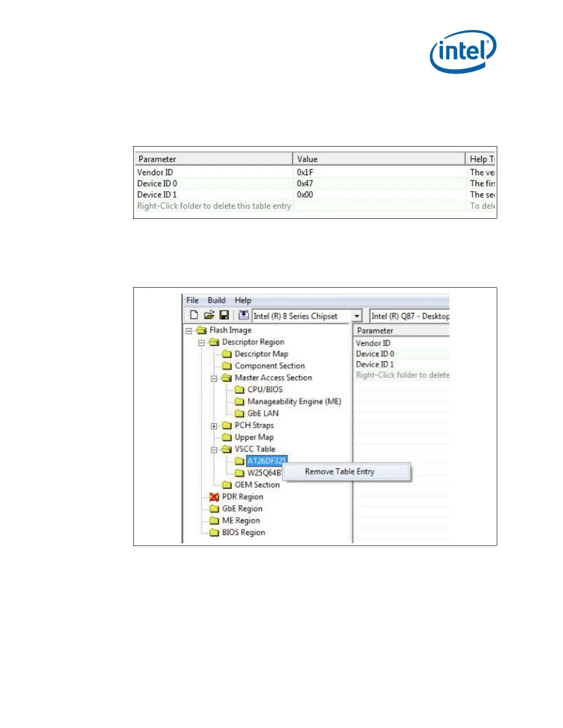Click the Build image toolbar icon
Image resolution: width=563 pixels, height=728 pixels.
click(244, 315)
